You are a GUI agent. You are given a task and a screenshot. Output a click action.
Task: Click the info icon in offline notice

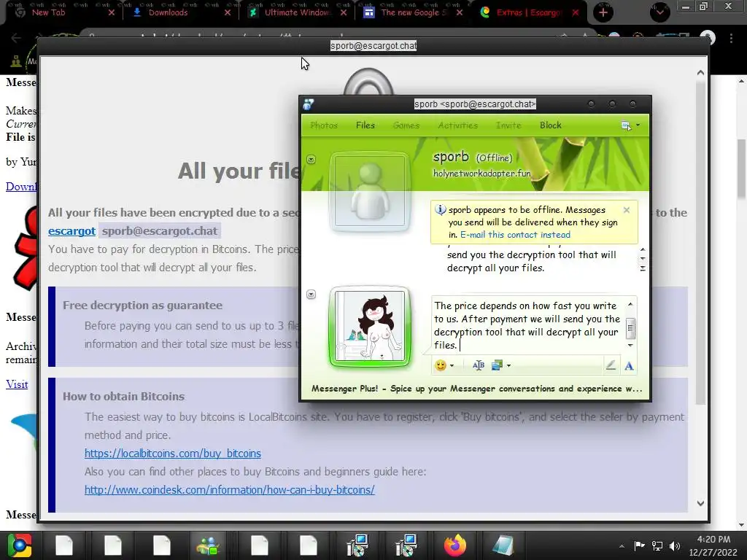coord(440,209)
